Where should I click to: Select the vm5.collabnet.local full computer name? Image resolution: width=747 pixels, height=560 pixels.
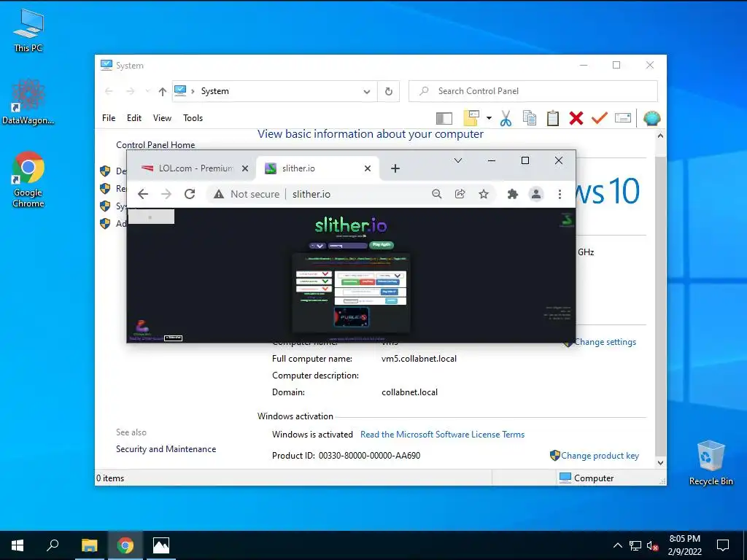[419, 359]
